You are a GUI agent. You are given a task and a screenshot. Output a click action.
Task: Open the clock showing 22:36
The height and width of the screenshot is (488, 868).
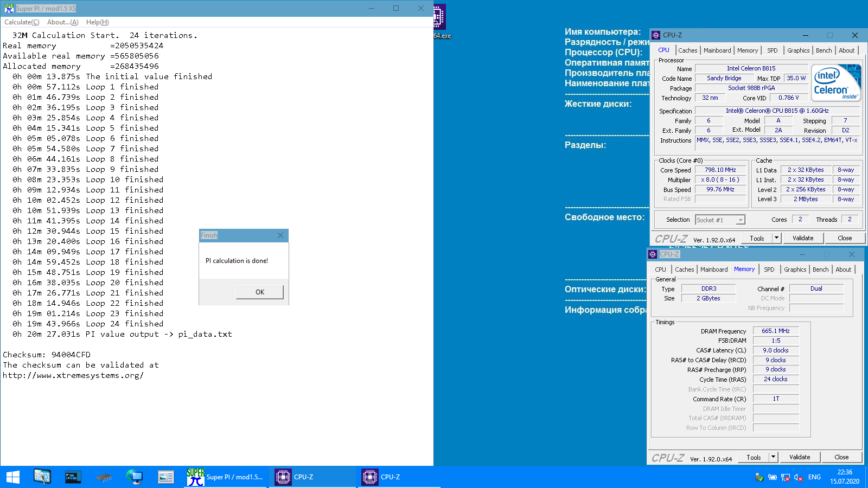tap(845, 477)
